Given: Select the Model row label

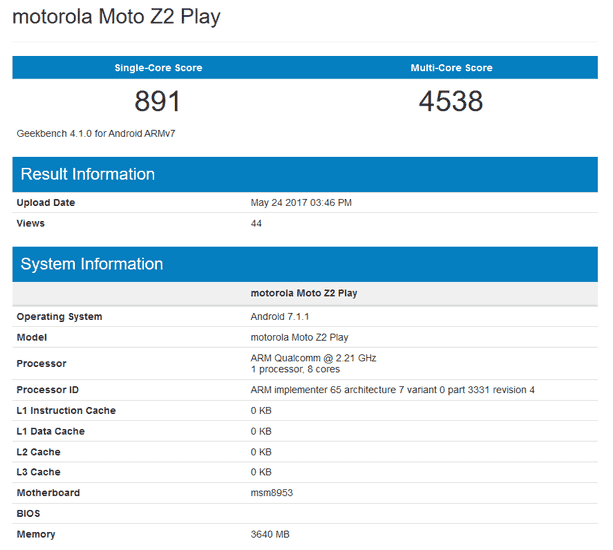Looking at the screenshot, I should tap(32, 337).
